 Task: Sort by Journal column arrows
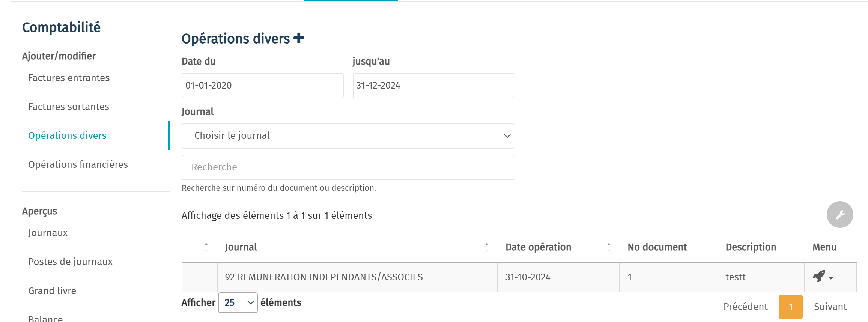(487, 247)
